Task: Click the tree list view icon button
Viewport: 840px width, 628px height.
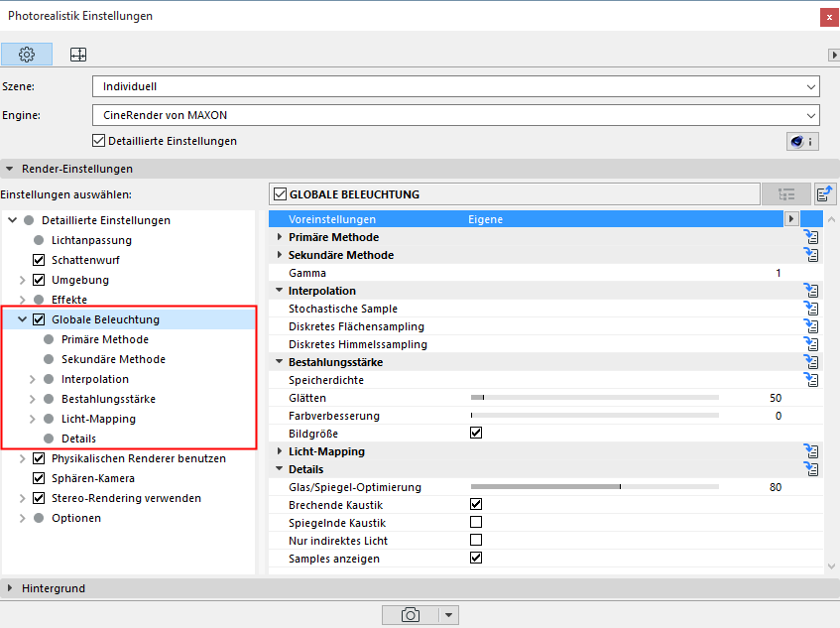Action: 785,194
